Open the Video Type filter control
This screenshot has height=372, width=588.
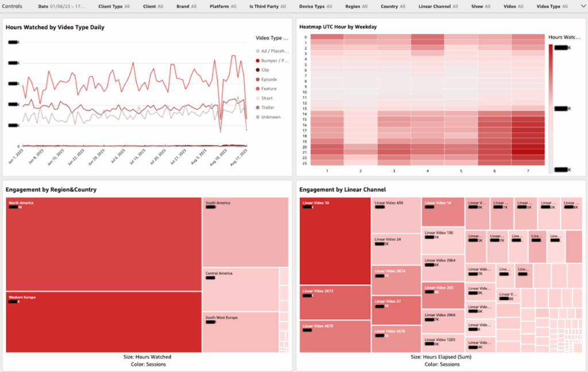(x=555, y=6)
